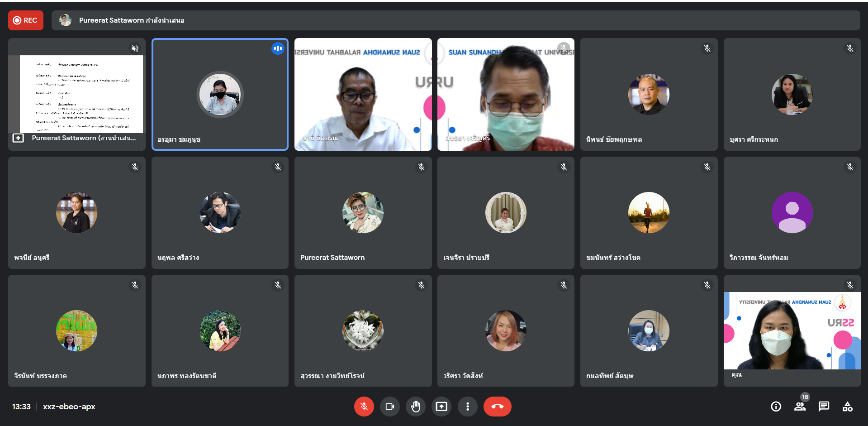Click the muted speaker icon on presentation tile
This screenshot has height=426, width=868.
(135, 48)
